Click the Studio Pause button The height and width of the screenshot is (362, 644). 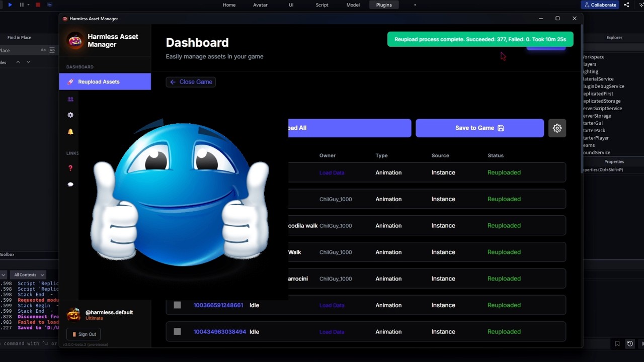click(x=22, y=5)
